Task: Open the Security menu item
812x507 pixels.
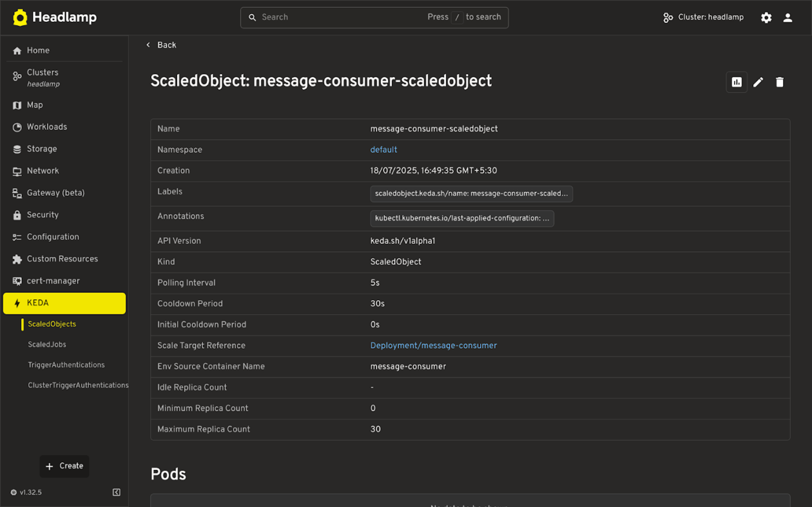Action: click(x=64, y=215)
